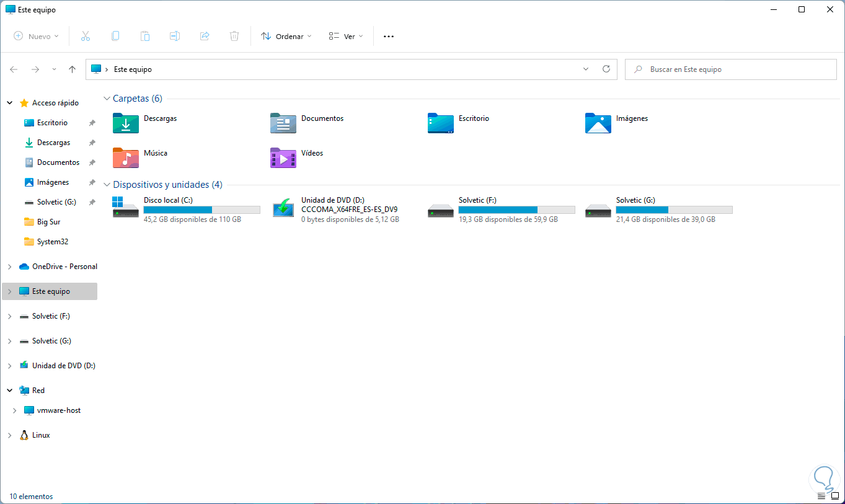Select the Vídeos folder icon
845x504 pixels.
(283, 157)
